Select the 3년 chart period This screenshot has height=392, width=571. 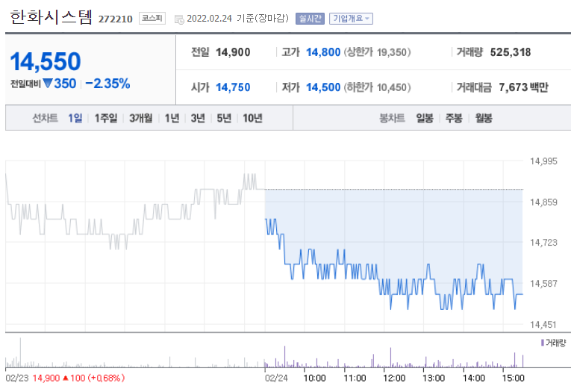tap(198, 118)
